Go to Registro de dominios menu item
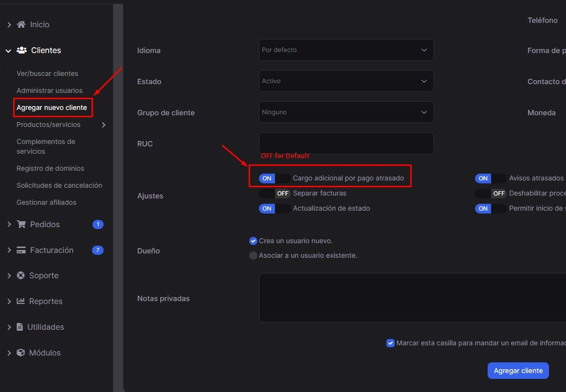 (50, 168)
